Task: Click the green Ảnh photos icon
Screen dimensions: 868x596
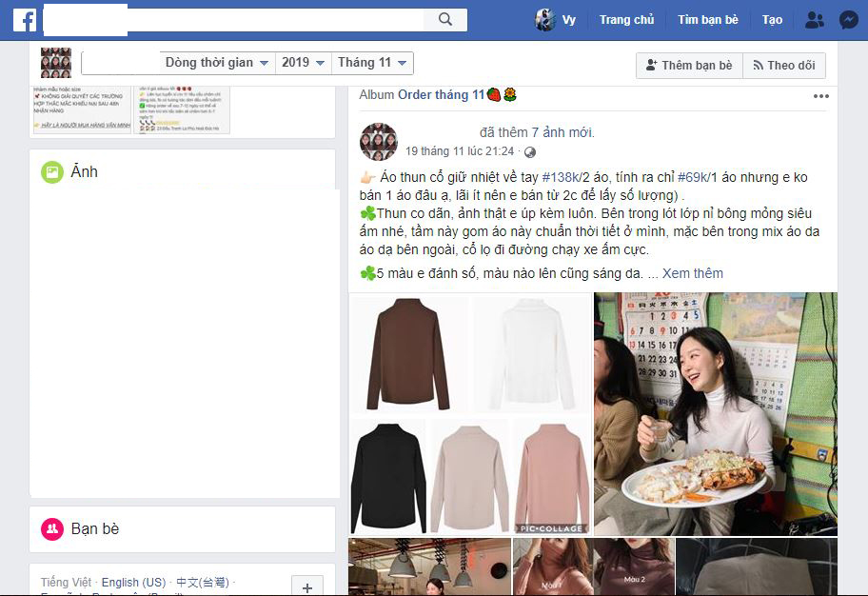Action: 52,172
